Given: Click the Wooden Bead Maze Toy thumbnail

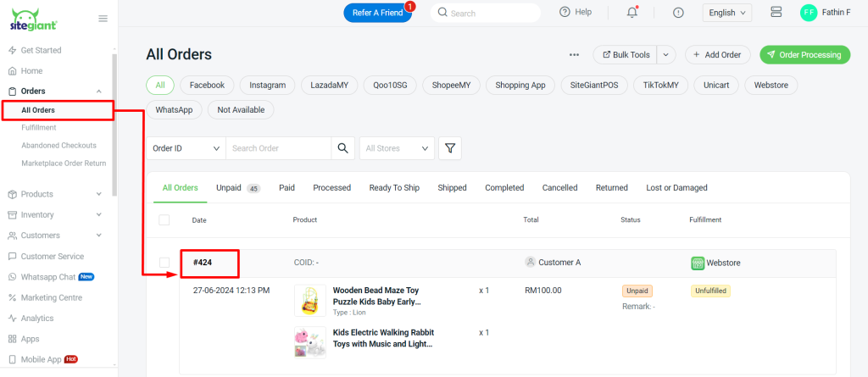Looking at the screenshot, I should (x=310, y=301).
